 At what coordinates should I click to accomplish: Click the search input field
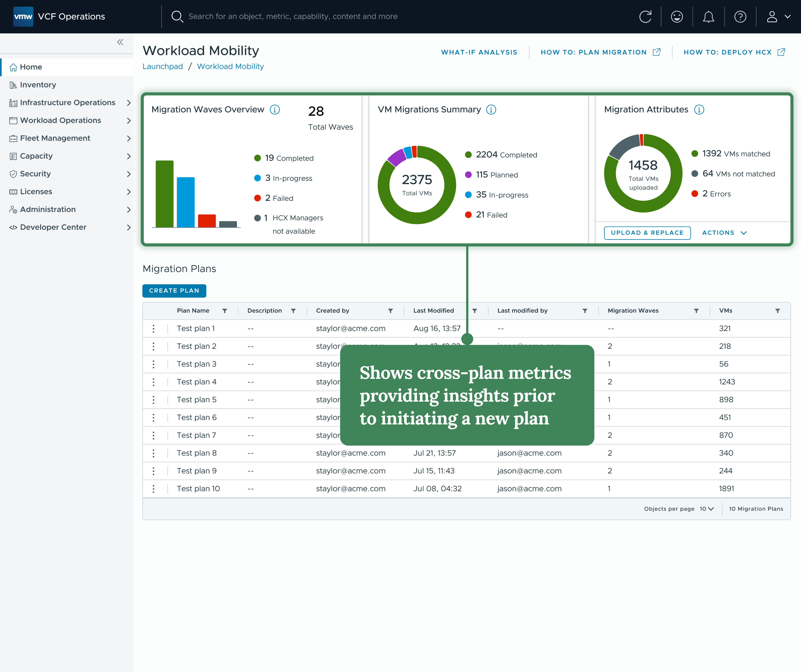(293, 16)
